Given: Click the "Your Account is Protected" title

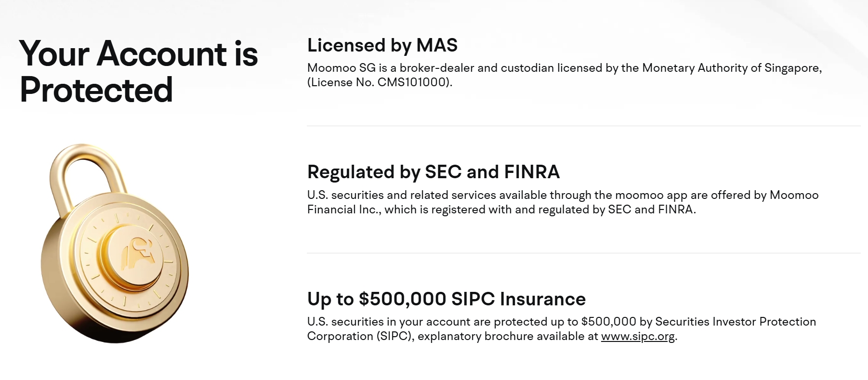Looking at the screenshot, I should [139, 71].
